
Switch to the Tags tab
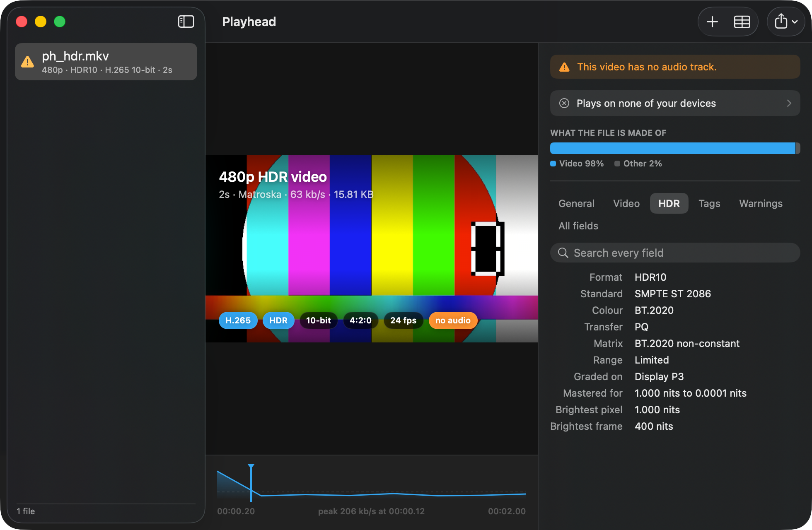[709, 203]
